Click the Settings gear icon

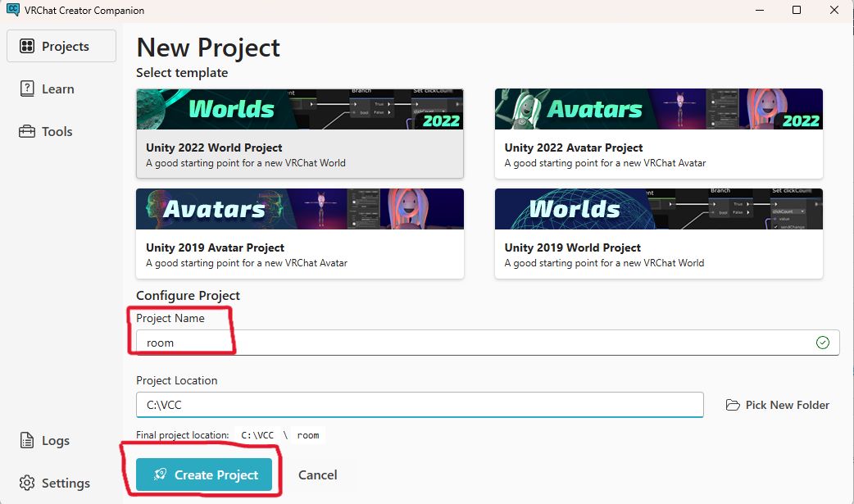[x=27, y=483]
